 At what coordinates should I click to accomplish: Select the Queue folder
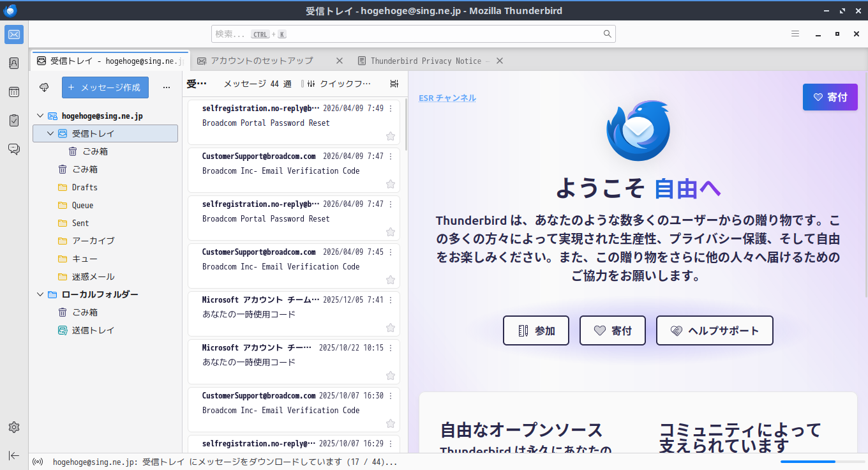(x=105, y=205)
